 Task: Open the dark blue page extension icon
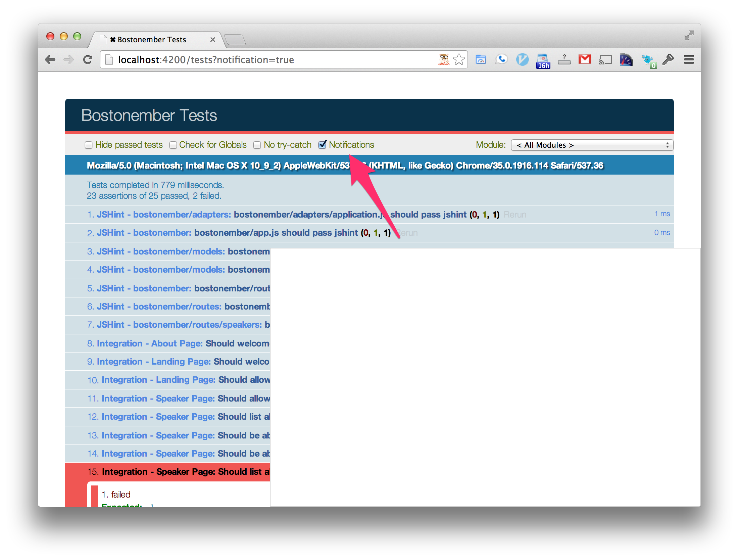[x=626, y=60]
